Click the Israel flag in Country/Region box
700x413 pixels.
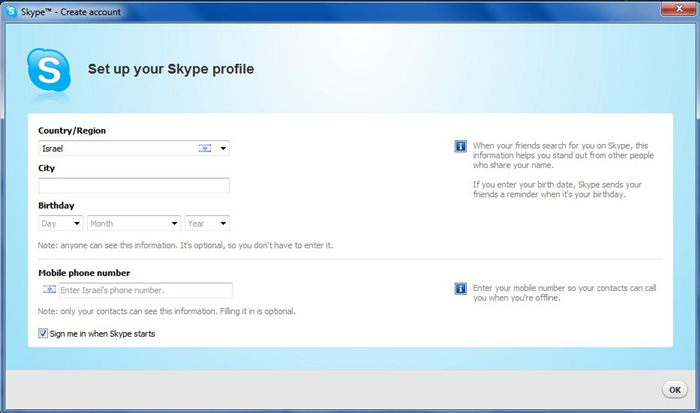pos(205,148)
